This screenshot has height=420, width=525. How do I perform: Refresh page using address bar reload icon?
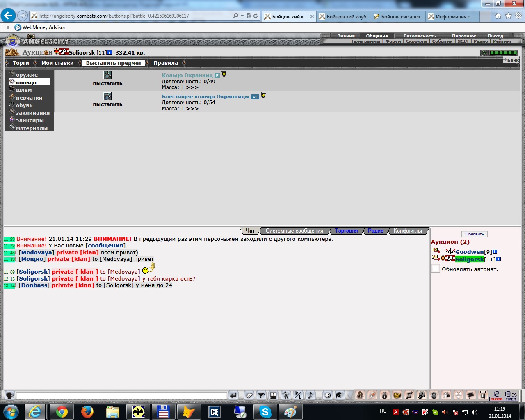256,16
